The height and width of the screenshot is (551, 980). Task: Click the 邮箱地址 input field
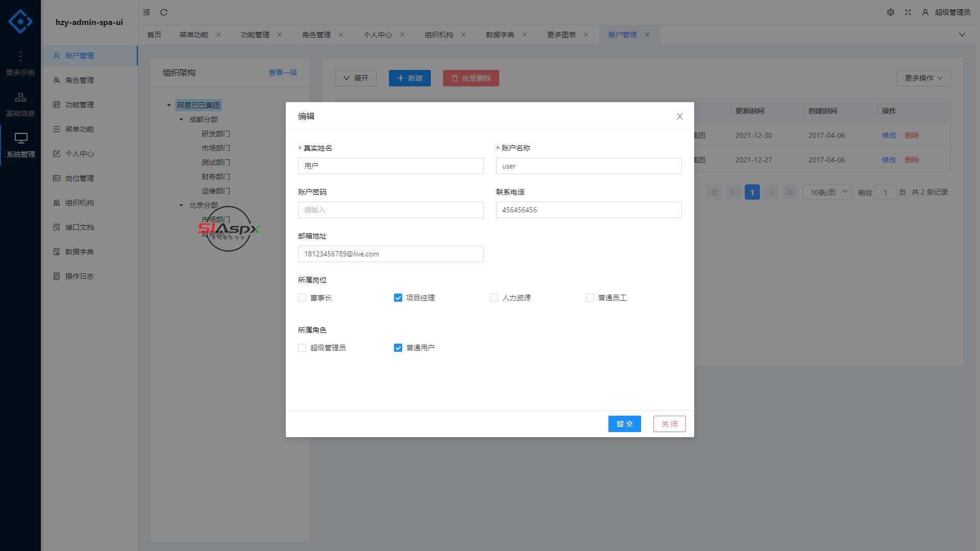391,254
